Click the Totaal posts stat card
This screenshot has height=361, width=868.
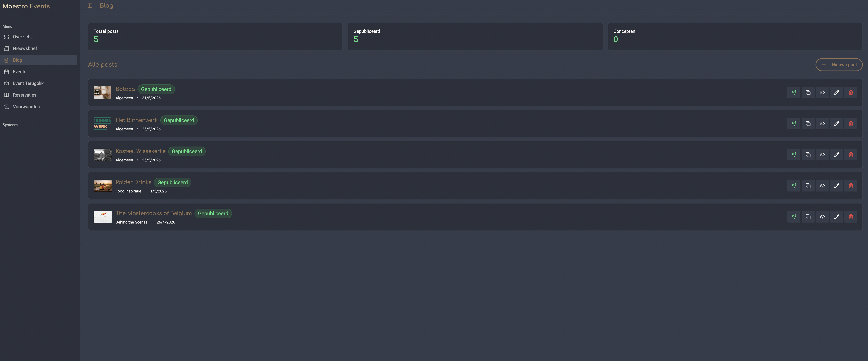coord(215,37)
